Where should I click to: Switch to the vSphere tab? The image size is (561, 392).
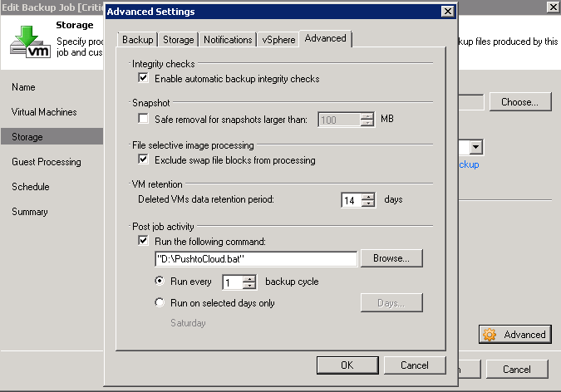click(278, 40)
